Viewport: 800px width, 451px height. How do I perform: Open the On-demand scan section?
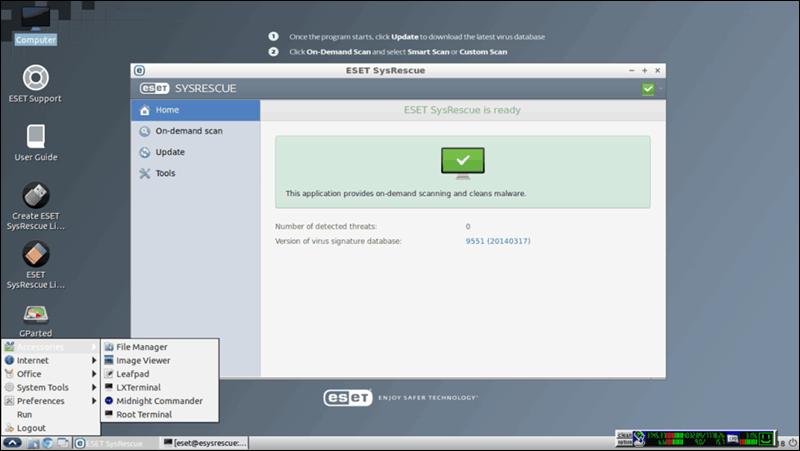tap(195, 131)
